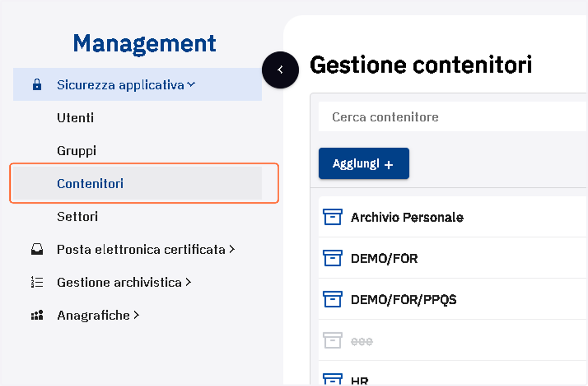Click the inbox icon for Posta elettronica certificata
Viewport: 588px width, 386px height.
point(37,250)
